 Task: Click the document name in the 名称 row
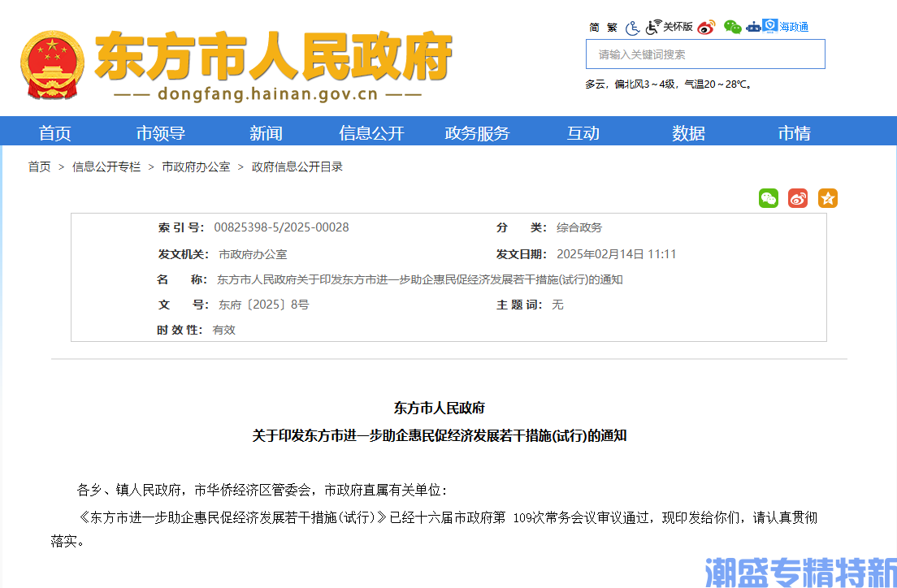pyautogui.click(x=420, y=279)
